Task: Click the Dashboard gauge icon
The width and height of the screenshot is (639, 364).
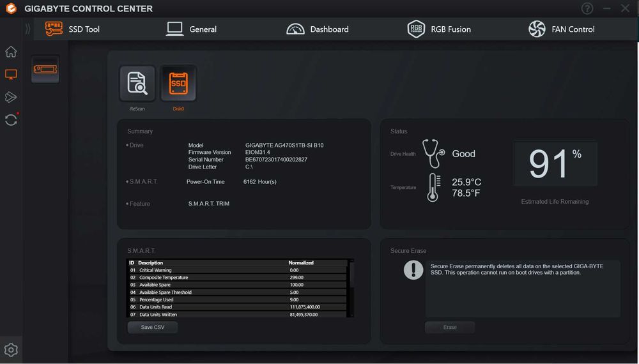Action: pos(295,29)
